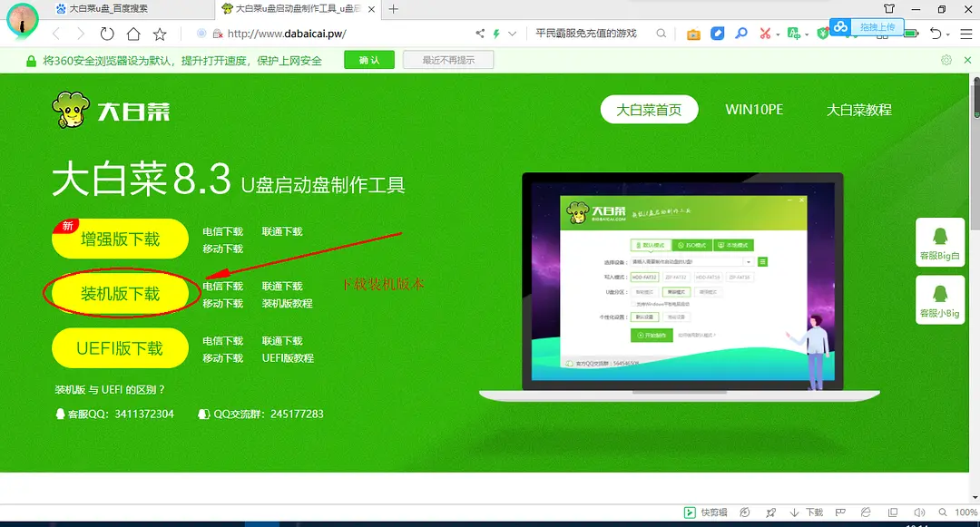The width and height of the screenshot is (980, 527).
Task: Take a screenshot with the scissors tool
Action: pos(764,32)
